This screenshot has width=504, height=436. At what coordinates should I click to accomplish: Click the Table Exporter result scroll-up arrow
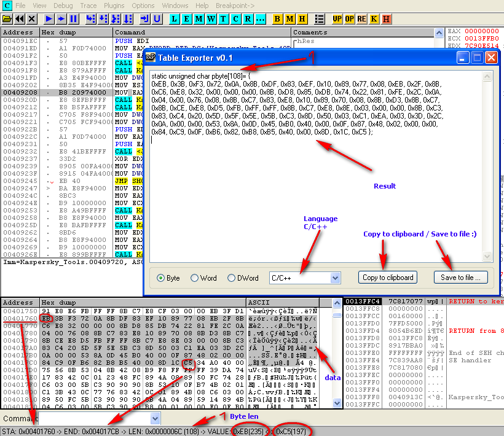(x=487, y=76)
